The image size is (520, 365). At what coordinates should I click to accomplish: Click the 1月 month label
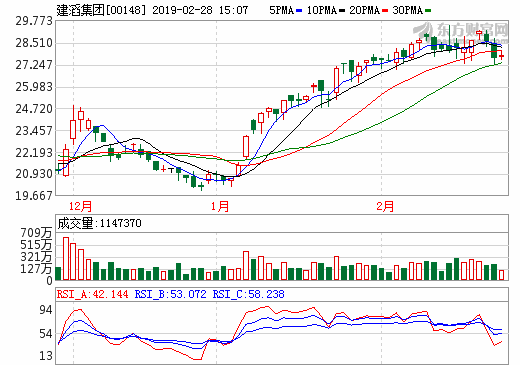click(220, 206)
